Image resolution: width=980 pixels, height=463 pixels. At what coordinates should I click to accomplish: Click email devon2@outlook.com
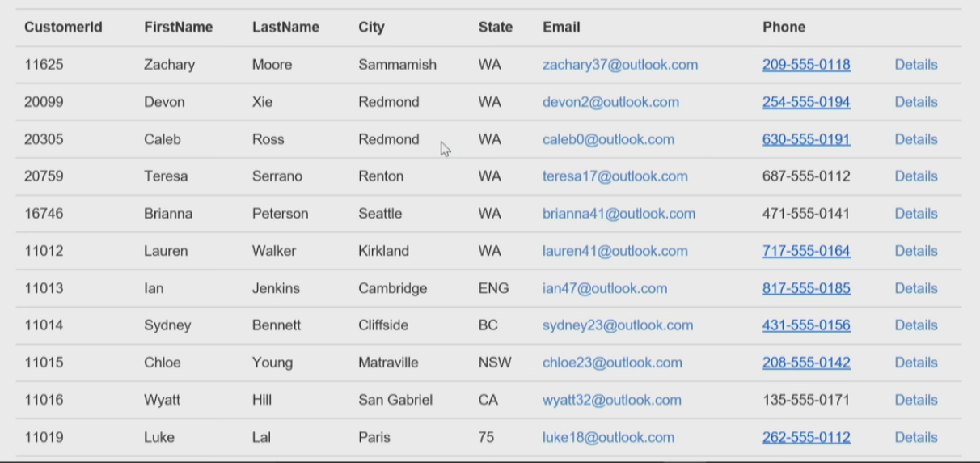[610, 102]
